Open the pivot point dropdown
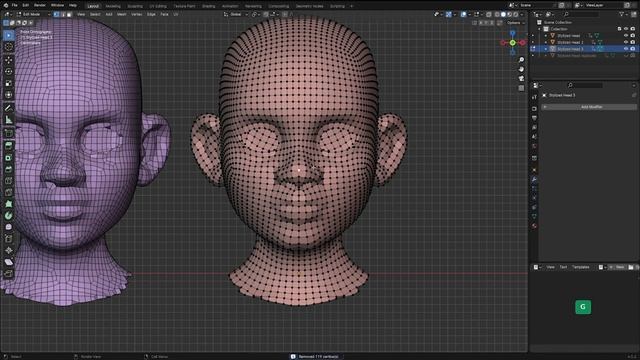The width and height of the screenshot is (640, 360). [x=256, y=14]
